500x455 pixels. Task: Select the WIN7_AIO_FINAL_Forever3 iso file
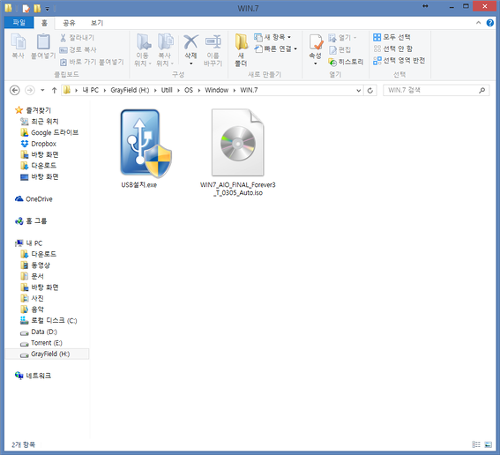[238, 153]
